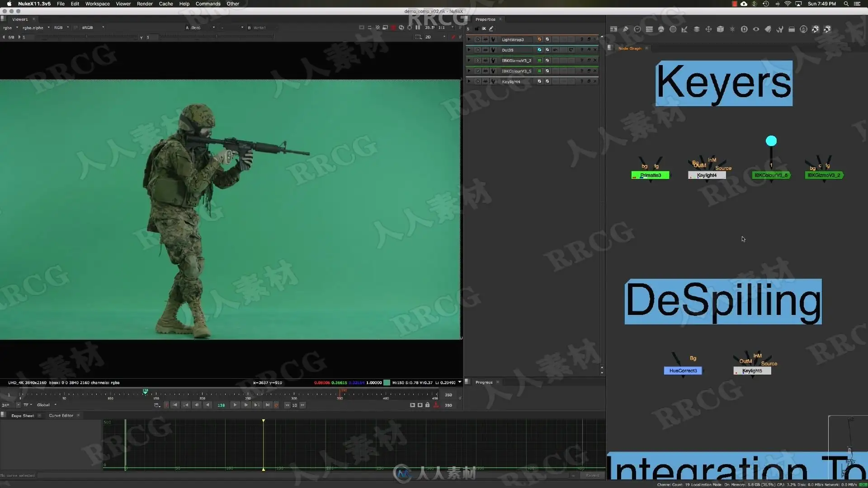Toggle the viewer pause button

coord(417,28)
